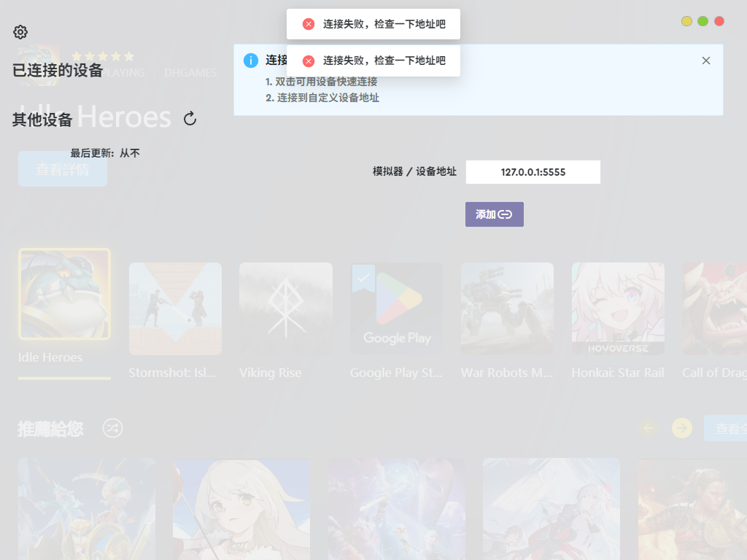Click the second connection failed error icon
The width and height of the screenshot is (747, 560).
pyautogui.click(x=309, y=61)
